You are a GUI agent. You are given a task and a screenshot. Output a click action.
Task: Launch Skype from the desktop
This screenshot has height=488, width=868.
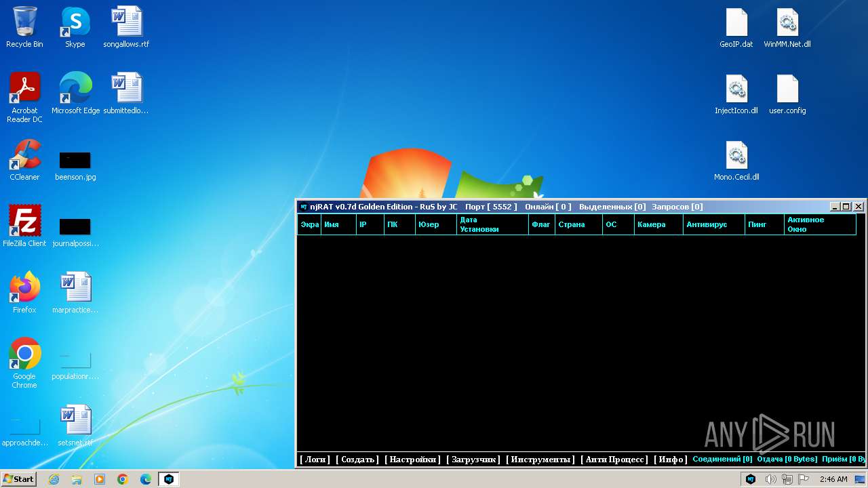click(75, 27)
